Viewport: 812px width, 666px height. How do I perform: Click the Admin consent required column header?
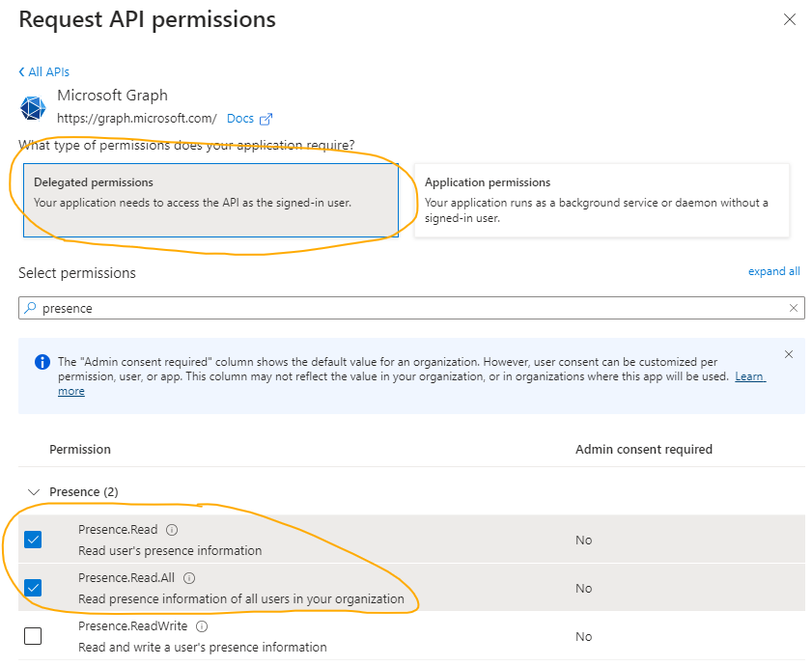(644, 450)
